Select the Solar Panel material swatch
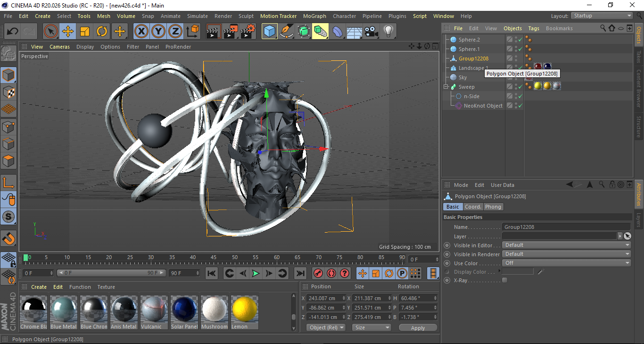The width and height of the screenshot is (644, 344). pyautogui.click(x=184, y=312)
